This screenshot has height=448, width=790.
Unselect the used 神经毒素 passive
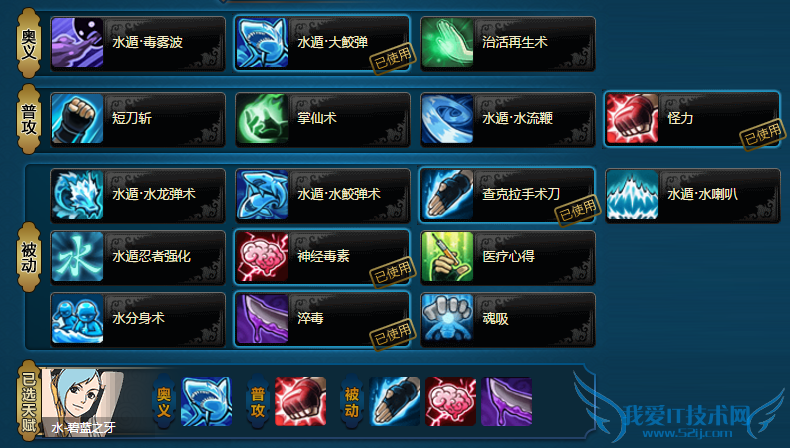[322, 257]
